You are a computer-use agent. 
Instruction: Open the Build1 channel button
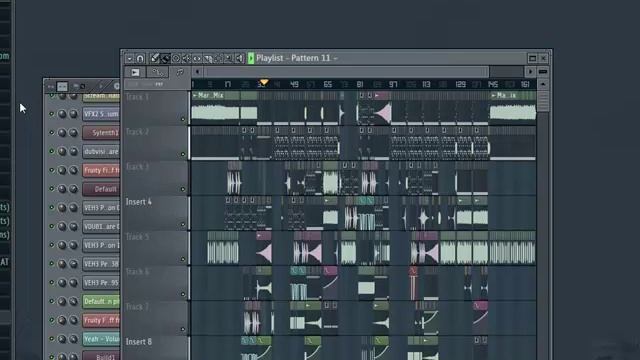point(101,356)
